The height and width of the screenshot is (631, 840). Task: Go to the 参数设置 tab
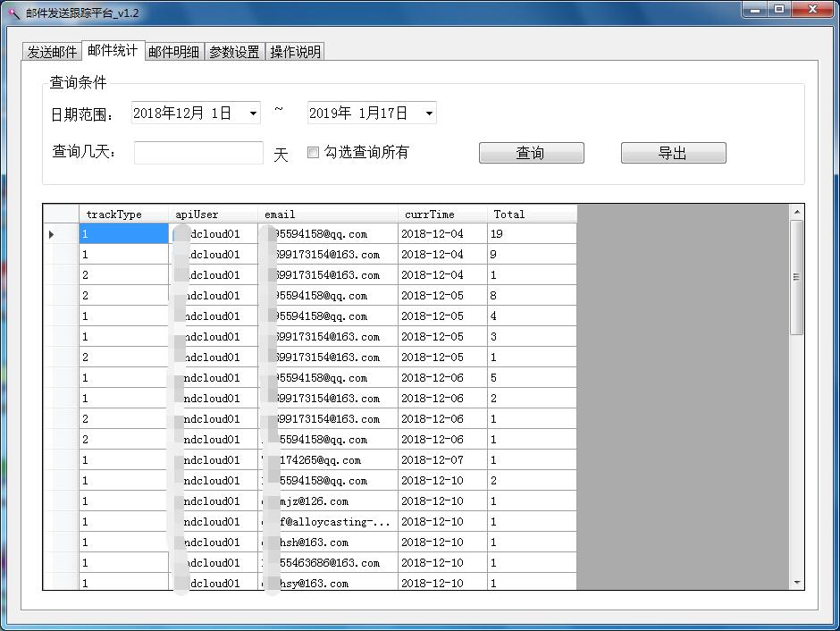click(x=235, y=52)
